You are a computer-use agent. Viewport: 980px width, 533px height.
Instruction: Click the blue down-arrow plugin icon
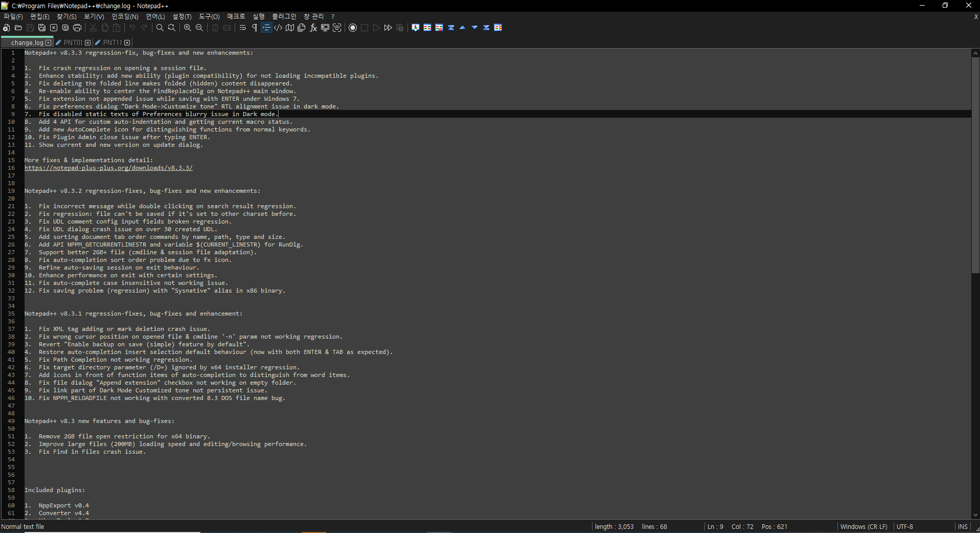[x=474, y=28]
